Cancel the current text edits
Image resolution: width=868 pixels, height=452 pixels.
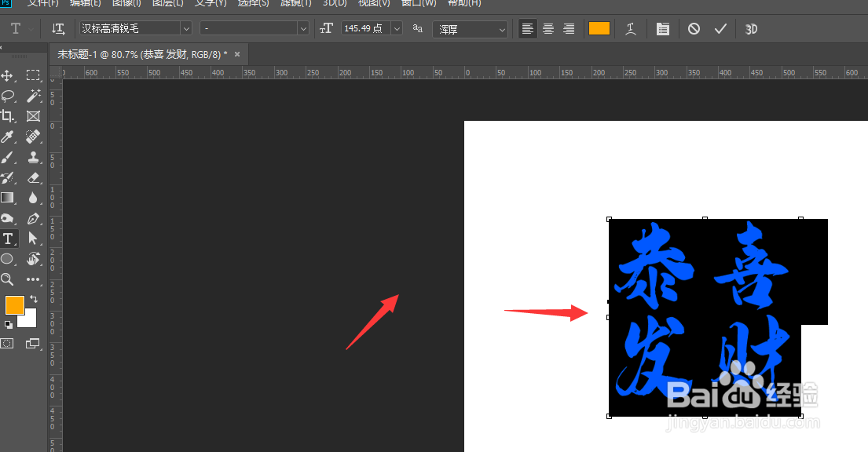[694, 29]
